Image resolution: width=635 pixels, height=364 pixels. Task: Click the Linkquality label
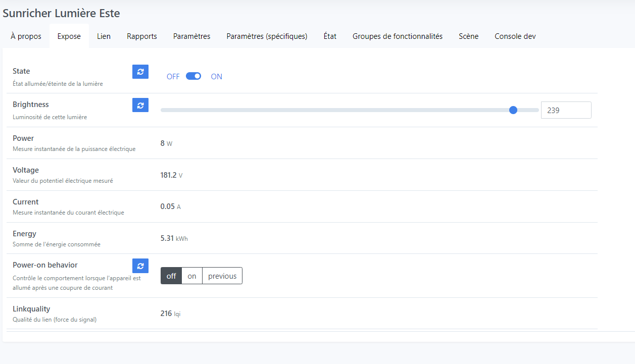click(31, 309)
